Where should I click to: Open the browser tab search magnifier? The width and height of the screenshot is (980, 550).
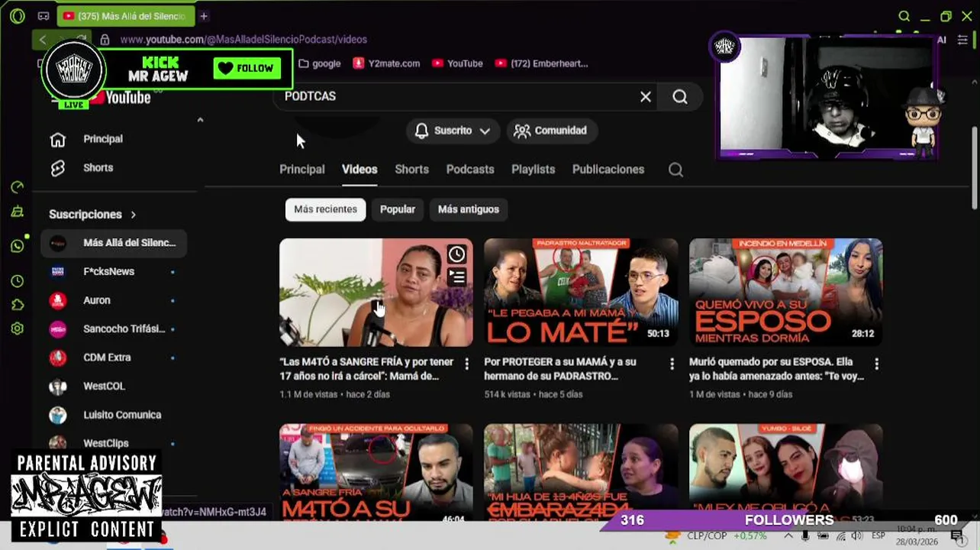(x=904, y=16)
